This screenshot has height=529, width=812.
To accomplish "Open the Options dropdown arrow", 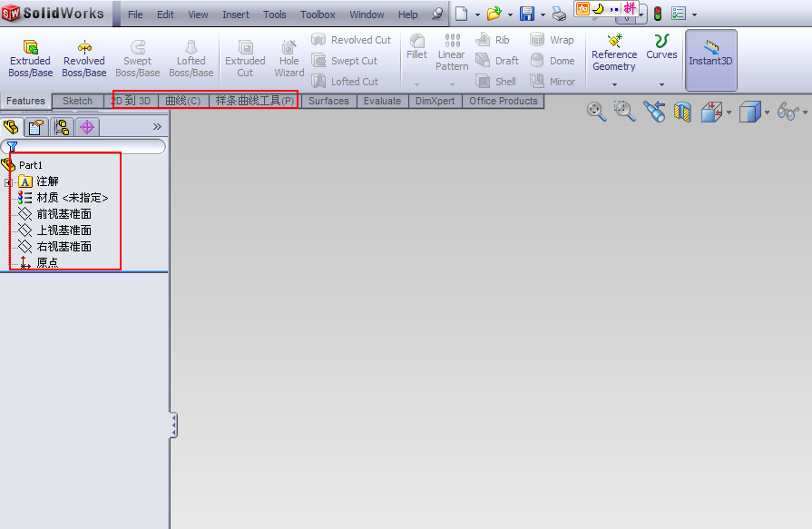I will click(694, 15).
